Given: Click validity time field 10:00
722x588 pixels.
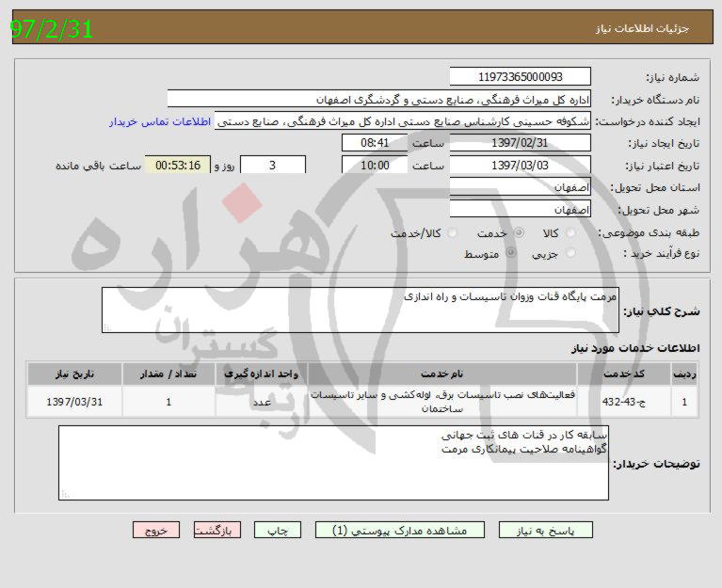Looking at the screenshot, I should [x=375, y=165].
